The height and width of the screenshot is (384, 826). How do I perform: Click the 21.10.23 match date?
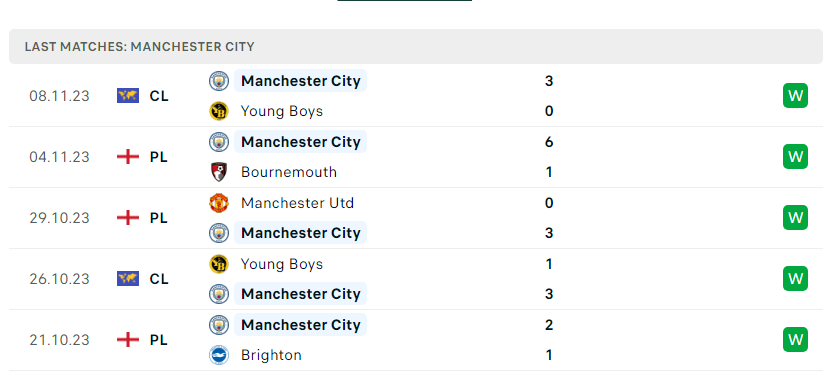(60, 340)
